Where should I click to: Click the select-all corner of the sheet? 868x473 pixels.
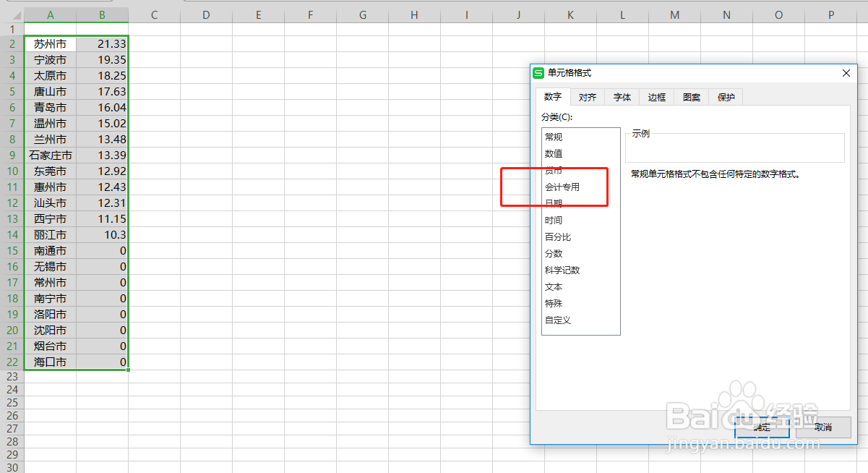(x=12, y=14)
